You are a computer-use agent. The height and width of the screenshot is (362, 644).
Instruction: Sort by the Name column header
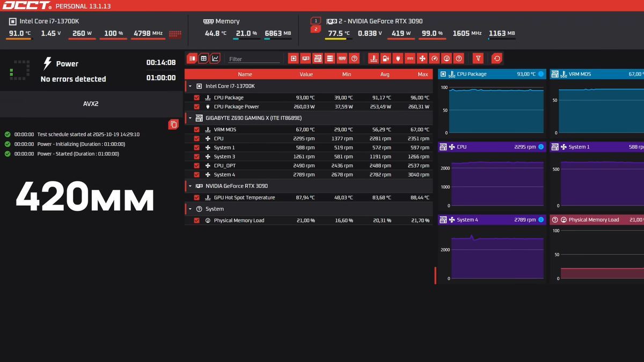click(245, 75)
